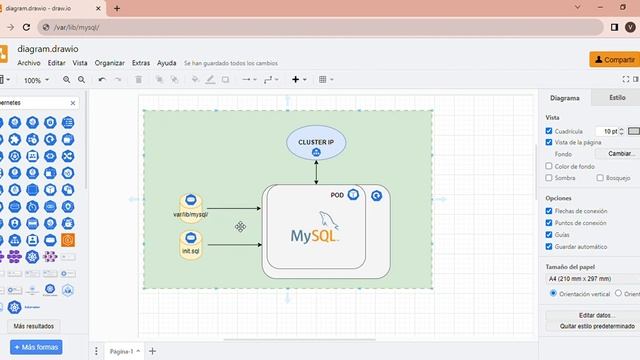Zoom in with the magnifier plus icon
The image size is (640, 360).
[66, 80]
